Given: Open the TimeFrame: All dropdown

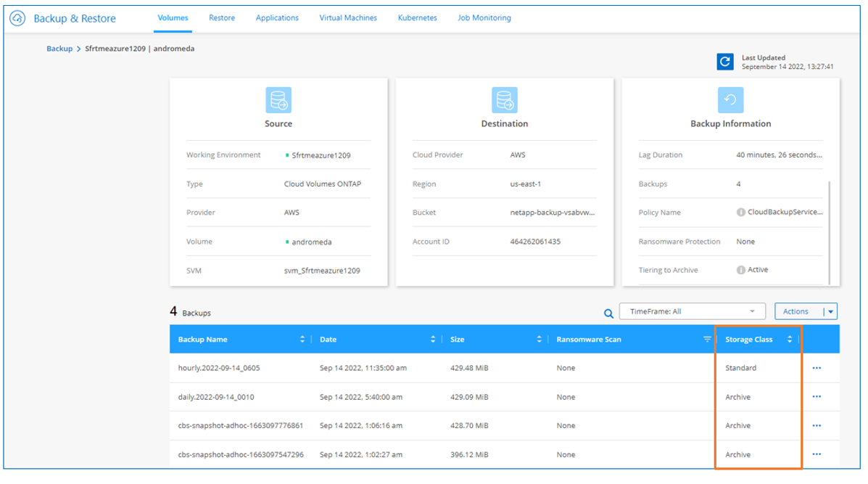Looking at the screenshot, I should (693, 311).
